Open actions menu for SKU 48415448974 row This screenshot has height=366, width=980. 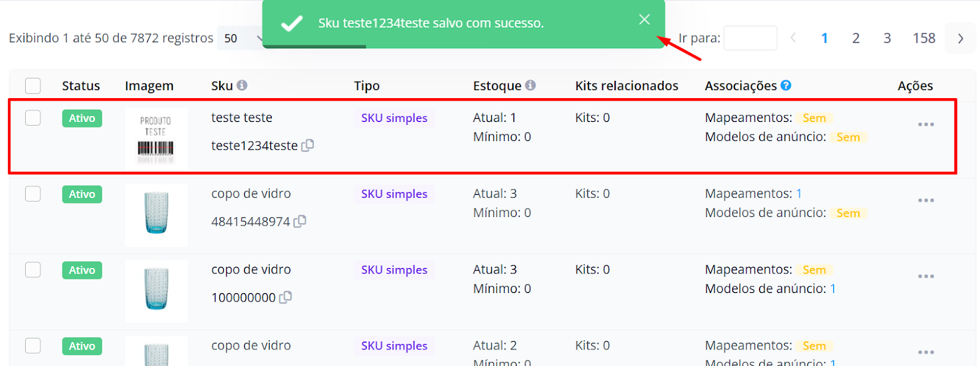(x=925, y=200)
